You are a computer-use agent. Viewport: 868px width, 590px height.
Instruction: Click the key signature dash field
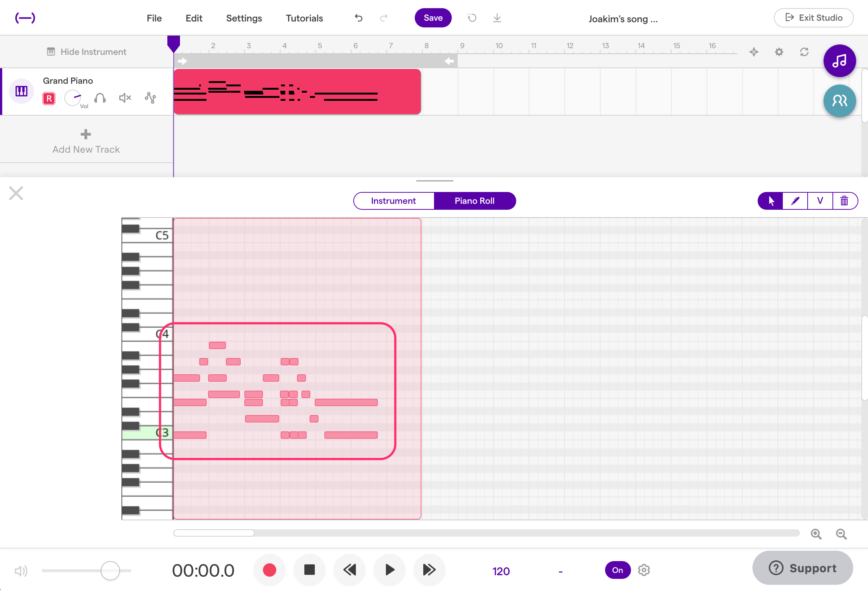(x=560, y=571)
